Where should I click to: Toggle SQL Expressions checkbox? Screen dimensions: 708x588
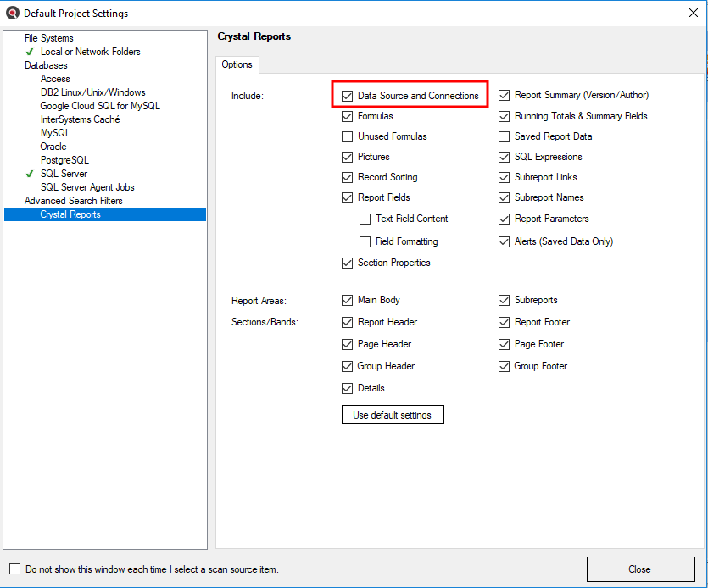[x=504, y=157]
